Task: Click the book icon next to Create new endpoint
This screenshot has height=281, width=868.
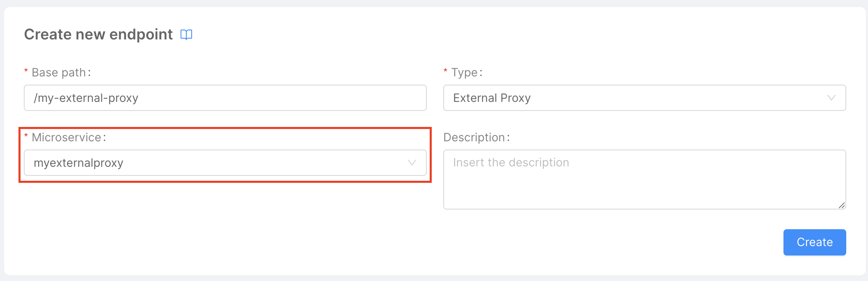Action: click(186, 35)
